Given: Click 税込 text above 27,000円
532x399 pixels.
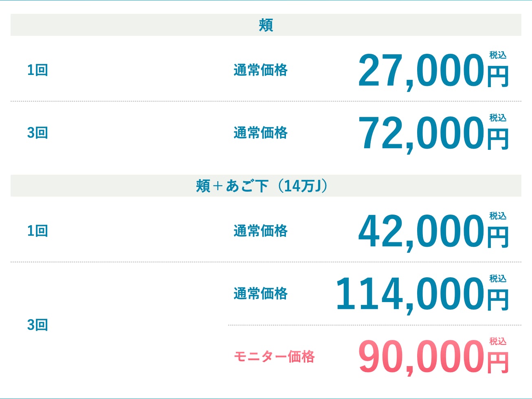Looking at the screenshot, I should tap(498, 55).
